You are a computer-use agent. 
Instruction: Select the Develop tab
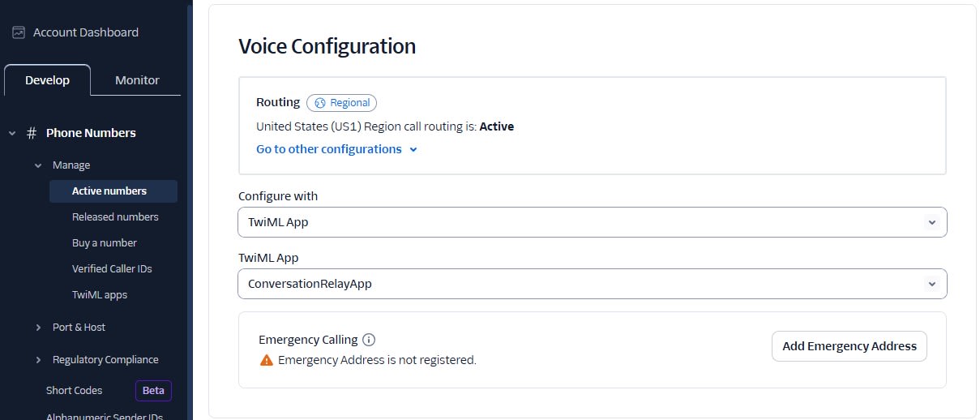pyautogui.click(x=47, y=80)
